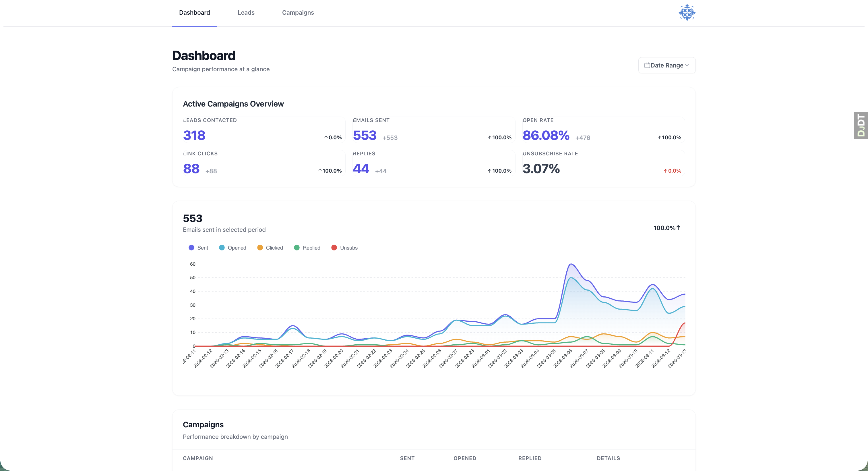
Task: Toggle the Sent series visibility
Action: [198, 248]
